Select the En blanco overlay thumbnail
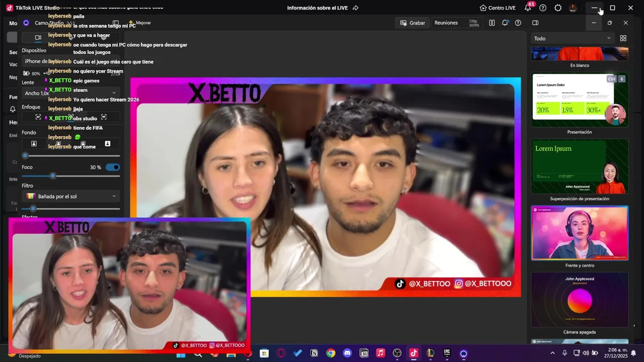 click(580, 54)
